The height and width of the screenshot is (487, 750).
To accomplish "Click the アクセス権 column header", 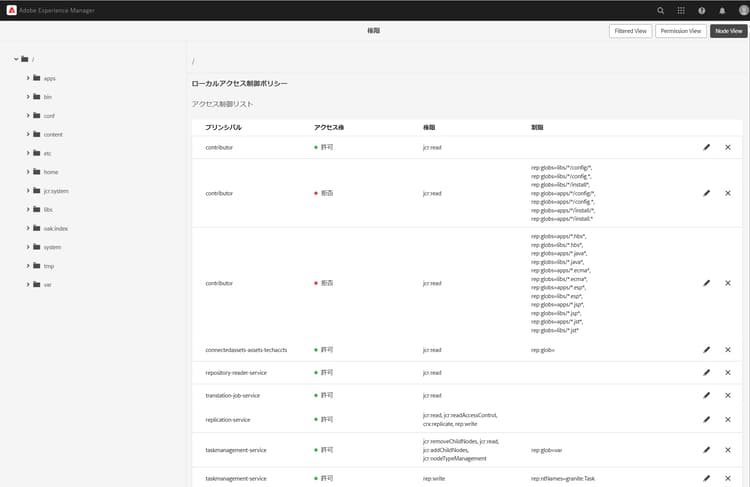I will (x=329, y=128).
